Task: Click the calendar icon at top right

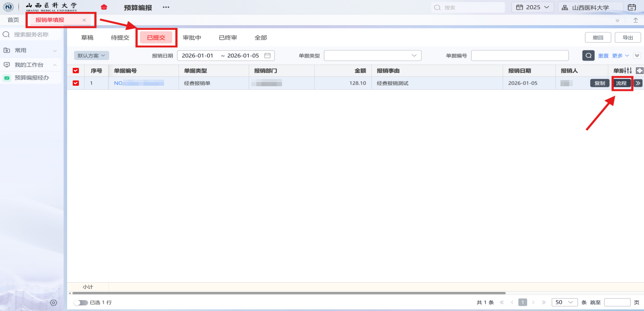Action: 632,8
